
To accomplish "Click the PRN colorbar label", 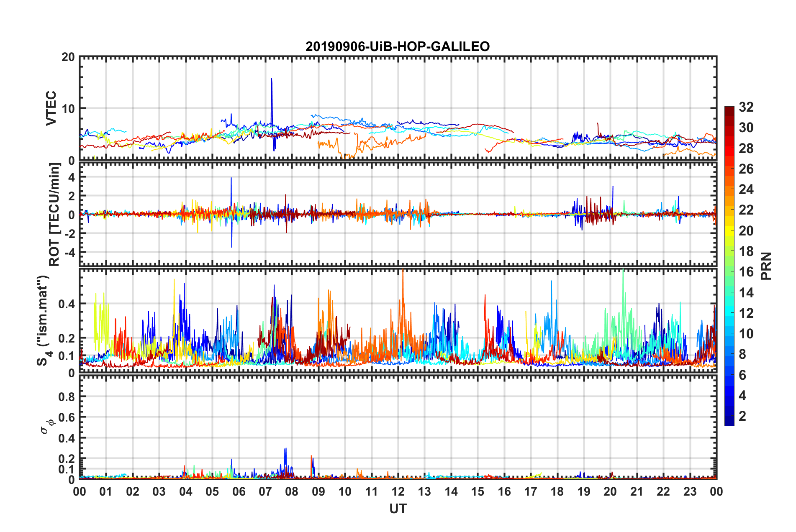I will [766, 266].
